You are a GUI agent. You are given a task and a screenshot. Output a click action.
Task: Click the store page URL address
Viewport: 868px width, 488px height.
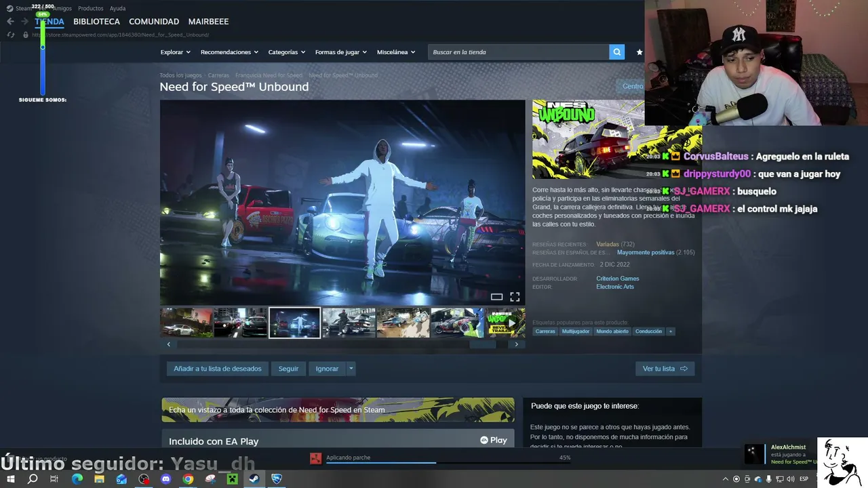pyautogui.click(x=120, y=35)
